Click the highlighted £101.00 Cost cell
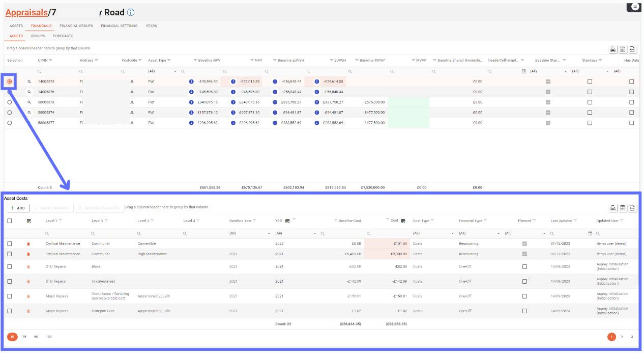 pyautogui.click(x=387, y=243)
